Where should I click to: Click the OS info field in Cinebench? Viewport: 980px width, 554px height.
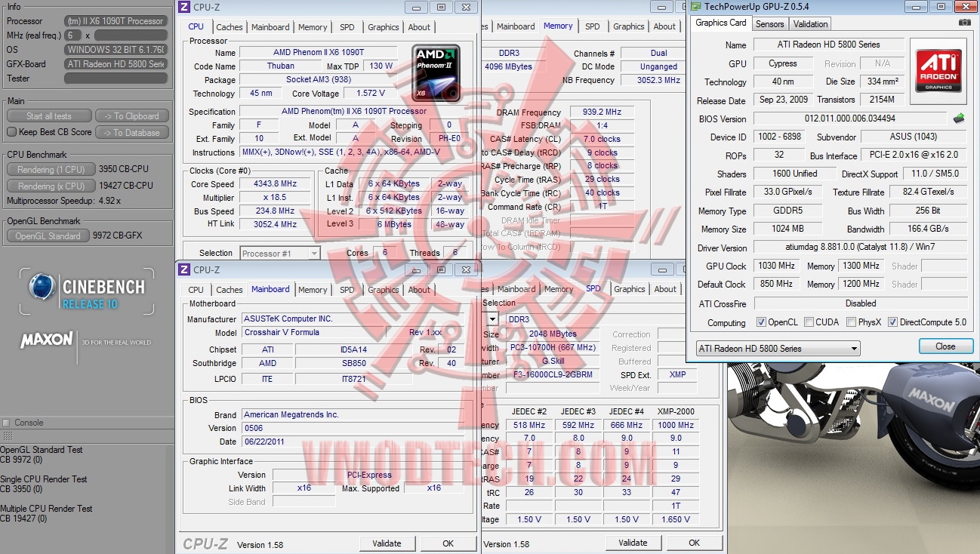coord(115,50)
